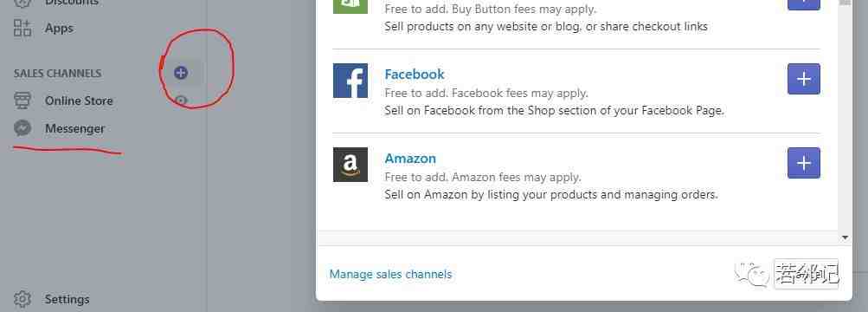Add a sales channel with the plus icon
Viewport: 868px width, 312px height.
tap(181, 73)
